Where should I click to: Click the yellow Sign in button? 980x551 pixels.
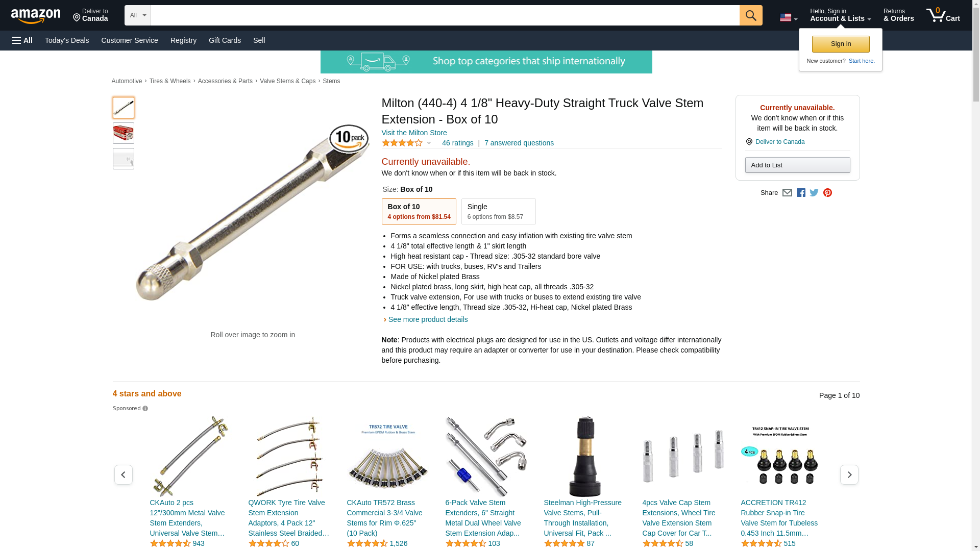click(x=841, y=44)
